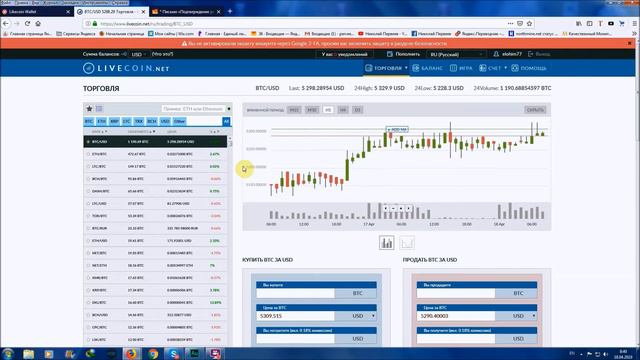Expand the ТОРГОВЛЯ menu arrow
Image resolution: width=640 pixels, height=360 pixels.
point(406,68)
